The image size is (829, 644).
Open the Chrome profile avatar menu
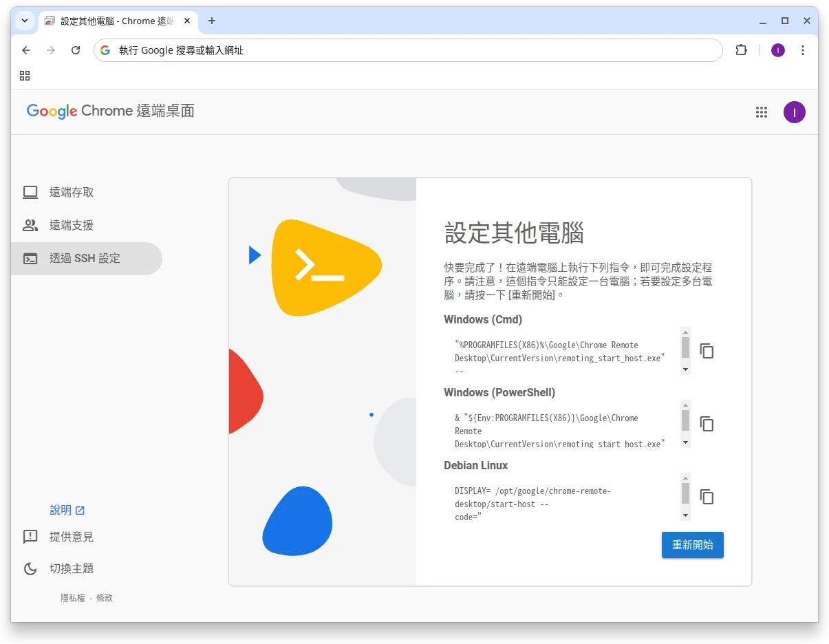click(777, 50)
